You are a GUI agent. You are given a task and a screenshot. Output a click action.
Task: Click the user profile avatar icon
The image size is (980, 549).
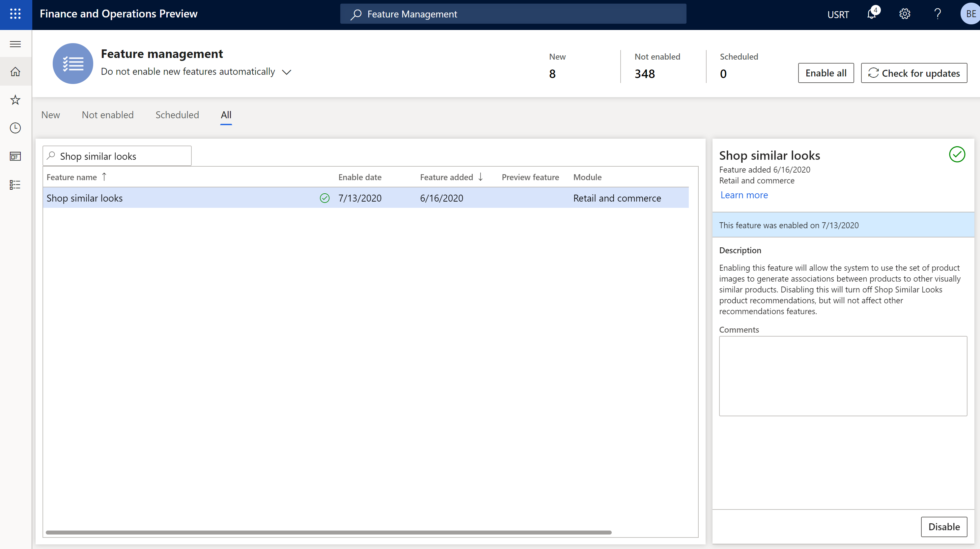click(x=969, y=14)
